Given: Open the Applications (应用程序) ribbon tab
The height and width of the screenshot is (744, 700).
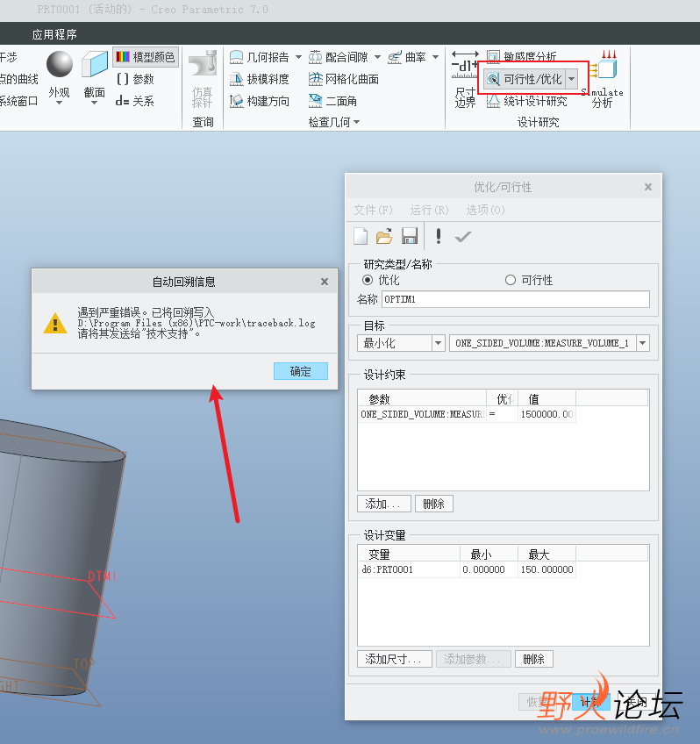Looking at the screenshot, I should coord(54,34).
